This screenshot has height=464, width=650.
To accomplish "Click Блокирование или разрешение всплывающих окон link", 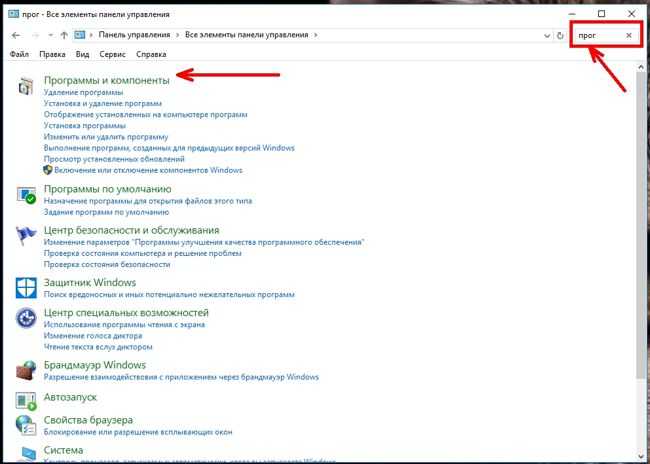I will (x=138, y=432).
